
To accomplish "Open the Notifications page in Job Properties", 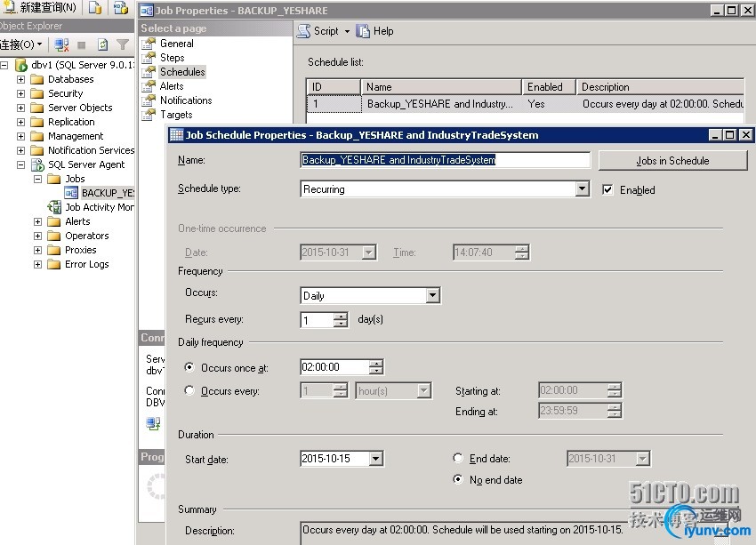I will coord(185,100).
